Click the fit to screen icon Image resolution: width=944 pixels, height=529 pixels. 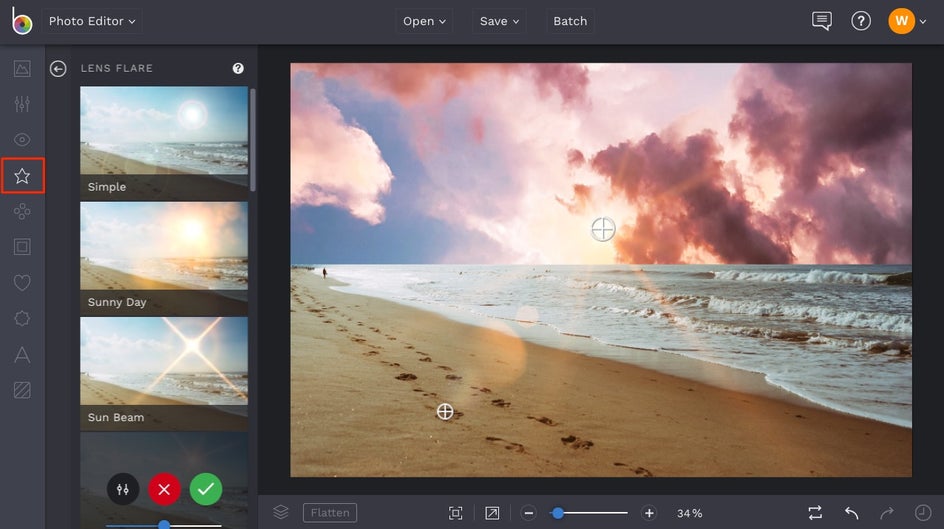pos(456,513)
